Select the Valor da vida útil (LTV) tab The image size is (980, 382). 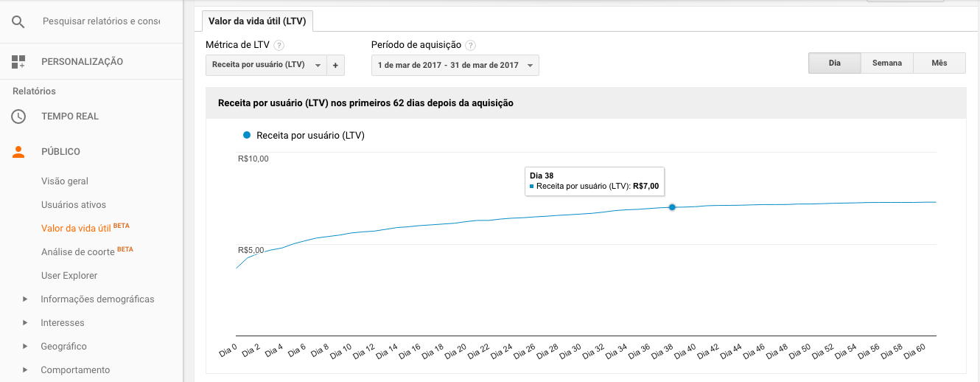pyautogui.click(x=257, y=21)
